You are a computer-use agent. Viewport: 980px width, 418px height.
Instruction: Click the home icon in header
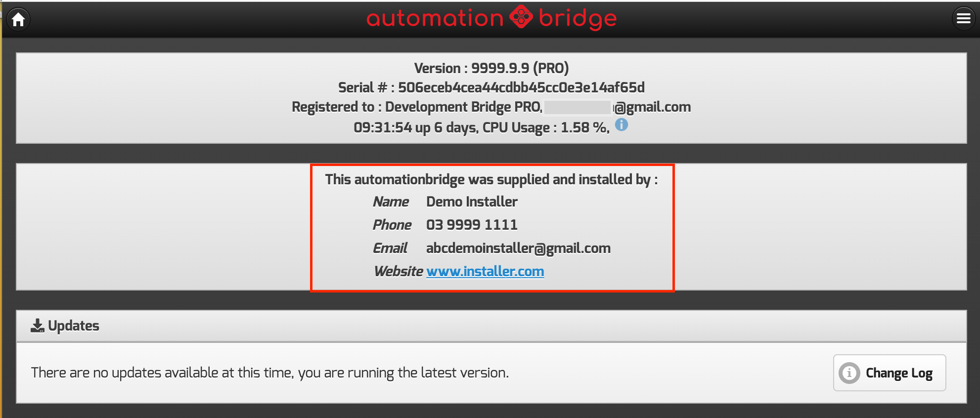point(19,19)
